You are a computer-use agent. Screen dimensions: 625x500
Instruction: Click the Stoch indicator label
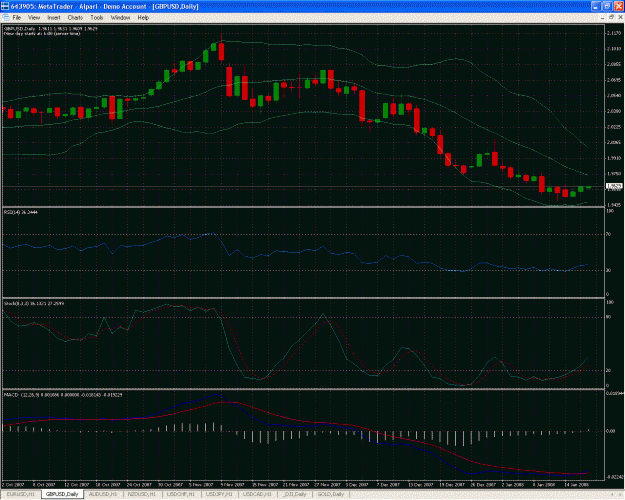pos(36,303)
